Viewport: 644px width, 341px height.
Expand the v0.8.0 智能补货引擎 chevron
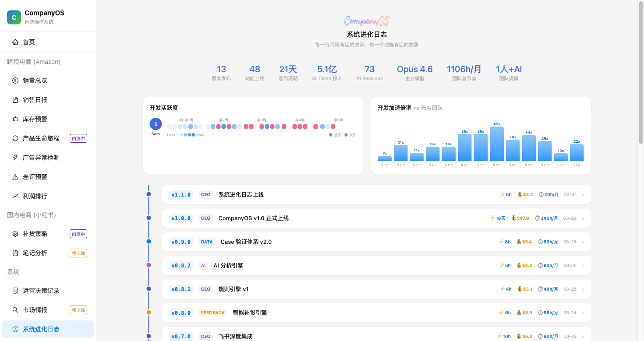[x=583, y=313]
